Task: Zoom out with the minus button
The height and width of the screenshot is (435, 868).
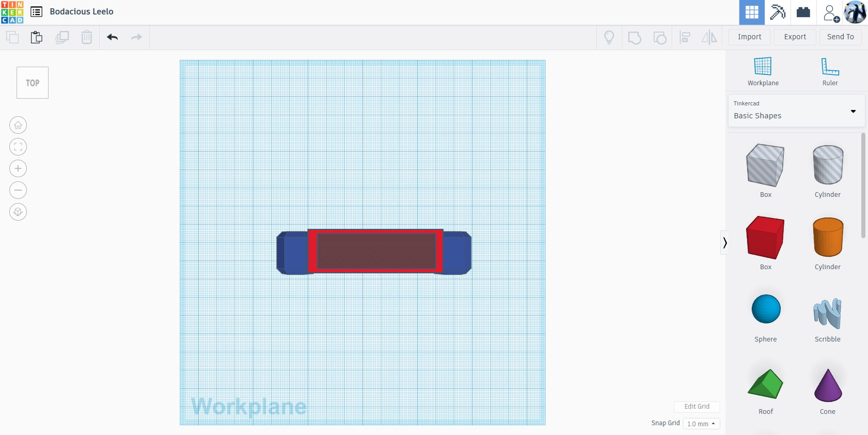Action: tap(18, 190)
